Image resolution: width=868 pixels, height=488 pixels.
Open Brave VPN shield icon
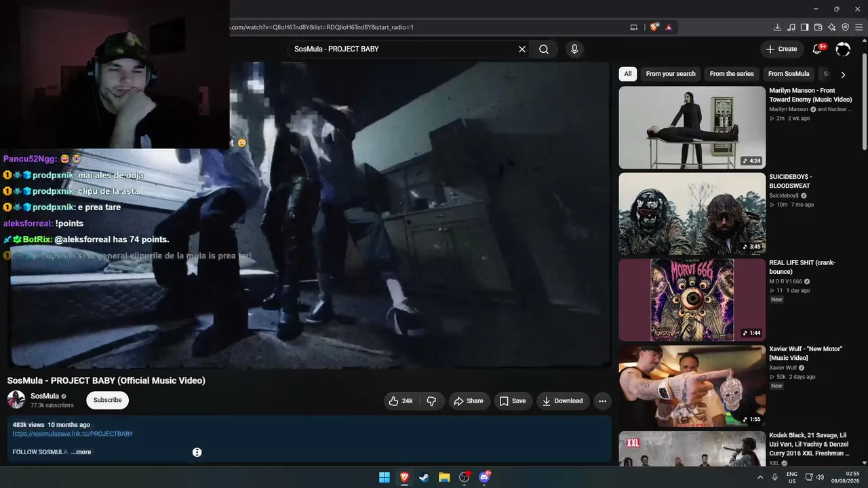(x=845, y=27)
